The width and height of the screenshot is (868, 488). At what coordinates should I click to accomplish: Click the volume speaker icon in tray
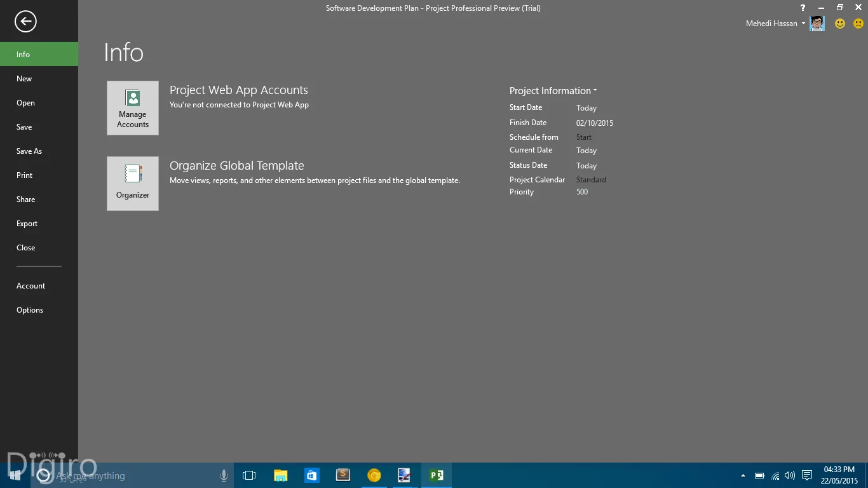pos(790,475)
